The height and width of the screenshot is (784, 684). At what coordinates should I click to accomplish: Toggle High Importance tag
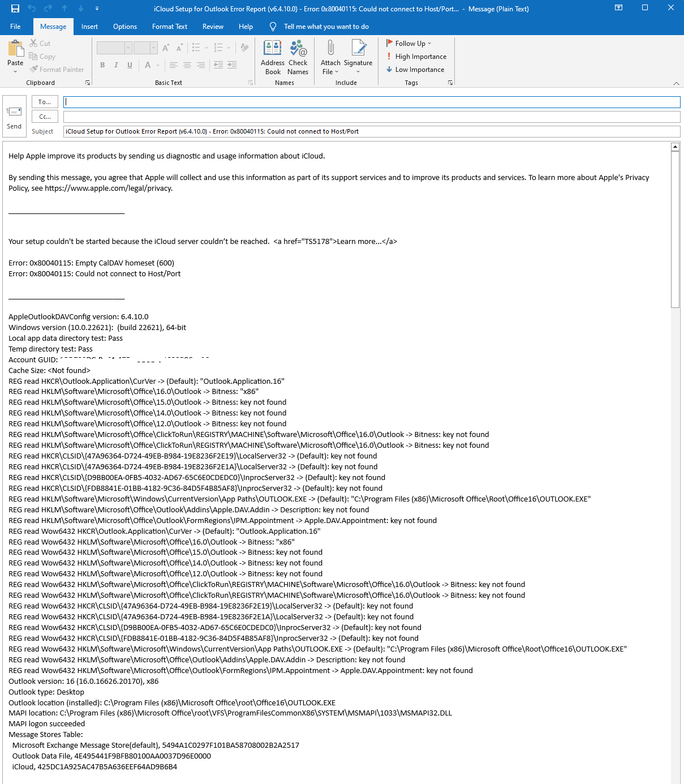pos(416,57)
